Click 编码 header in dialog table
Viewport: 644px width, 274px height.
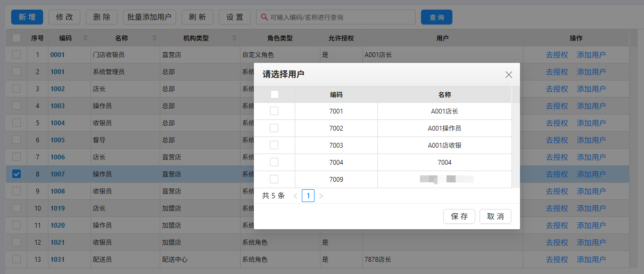[x=336, y=94]
